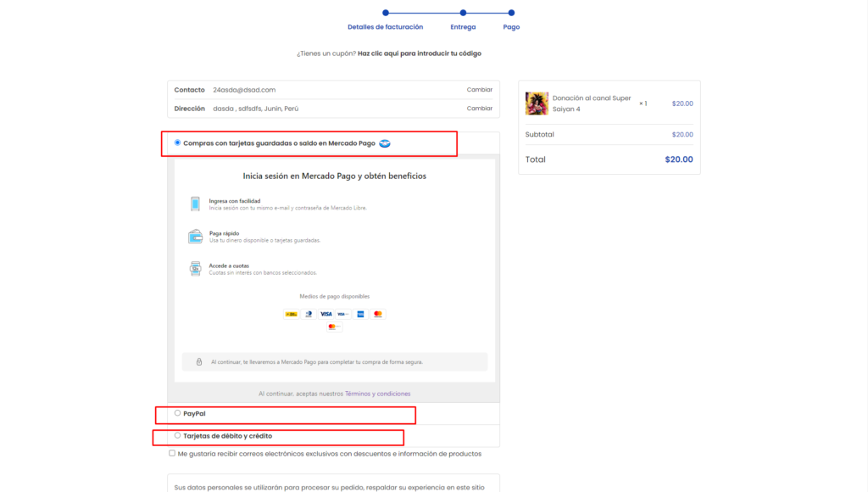Click the padlock security icon
The width and height of the screenshot is (868, 492).
click(x=199, y=362)
